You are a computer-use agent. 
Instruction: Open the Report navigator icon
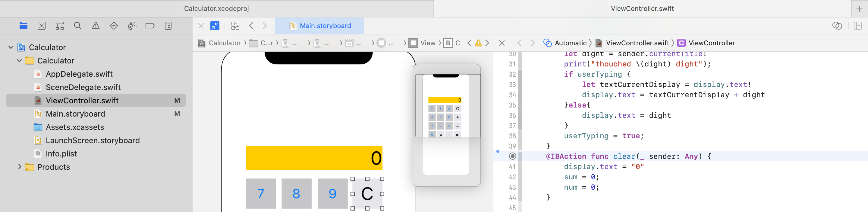[x=168, y=26]
